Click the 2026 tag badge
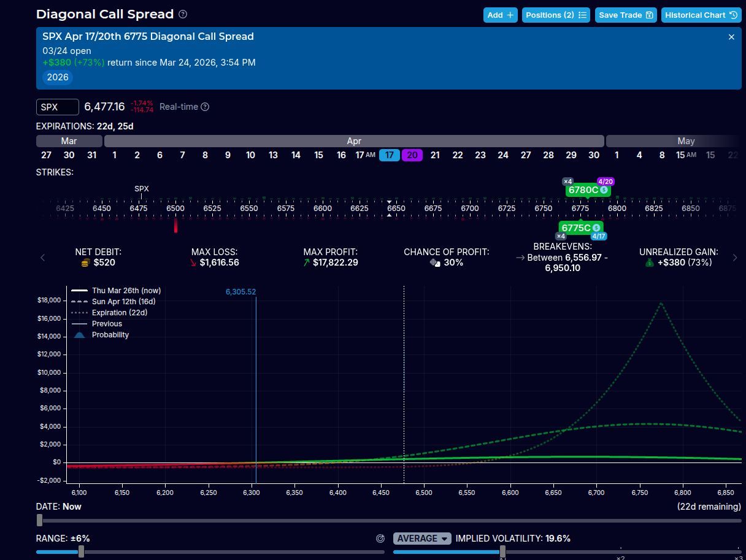The width and height of the screenshot is (746, 560). 57,77
